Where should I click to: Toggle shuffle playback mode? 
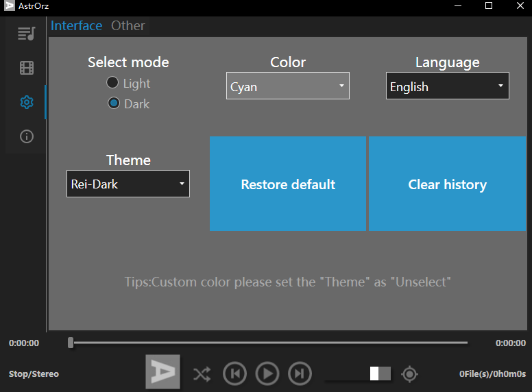click(x=202, y=374)
